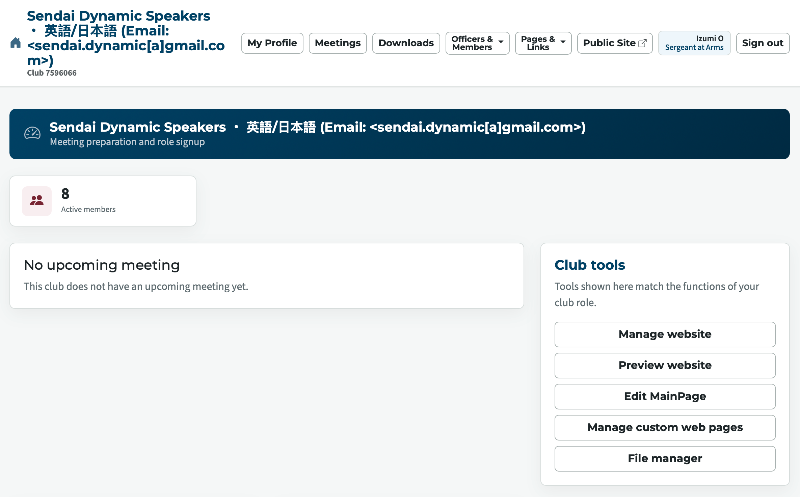
Task: Click 'This club does not have an upcoming meeting yet.'
Action: click(136, 287)
